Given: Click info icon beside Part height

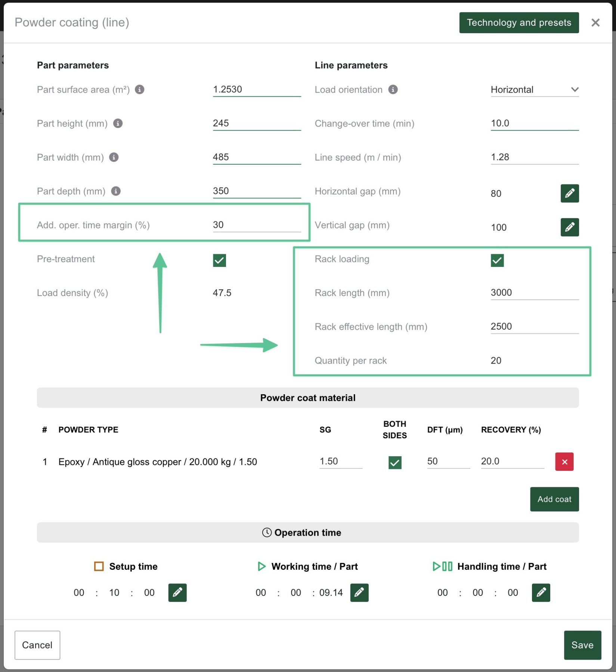Looking at the screenshot, I should (x=118, y=124).
